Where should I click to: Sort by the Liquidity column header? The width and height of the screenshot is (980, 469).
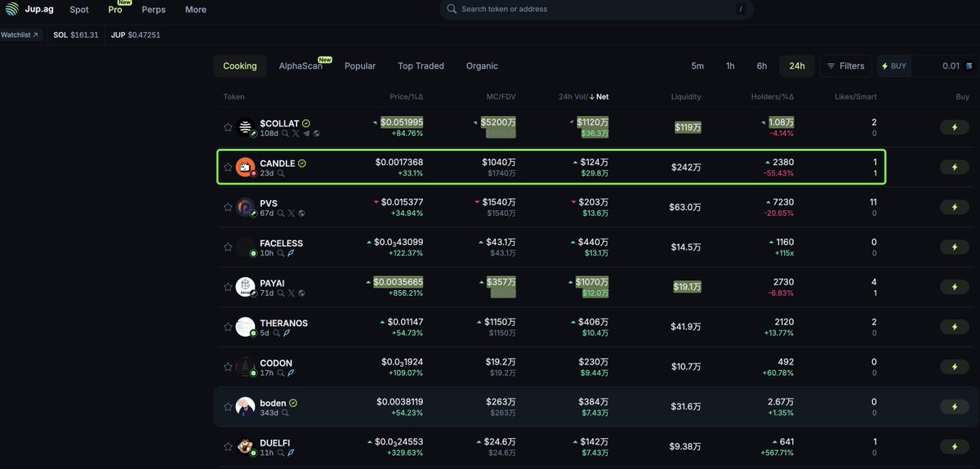(x=686, y=96)
